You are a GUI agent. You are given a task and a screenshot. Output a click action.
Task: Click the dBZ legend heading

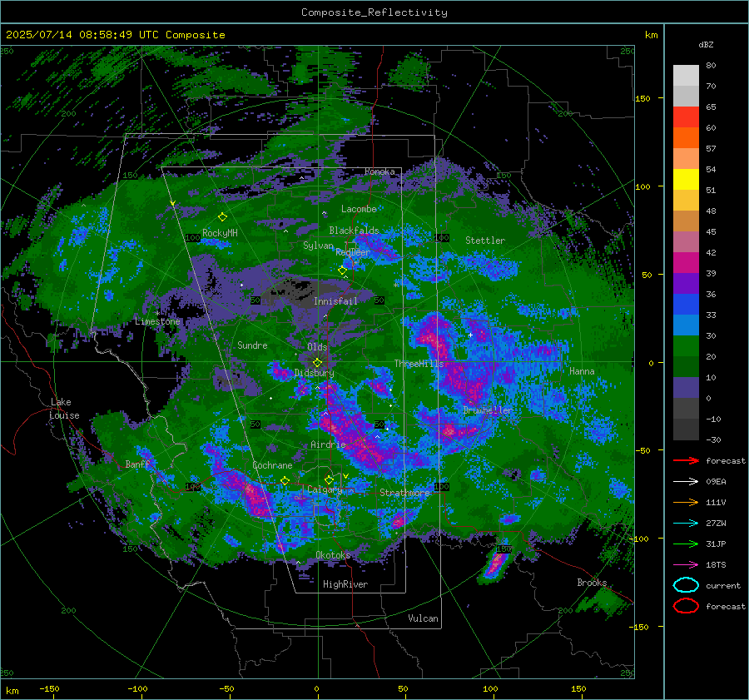click(706, 44)
